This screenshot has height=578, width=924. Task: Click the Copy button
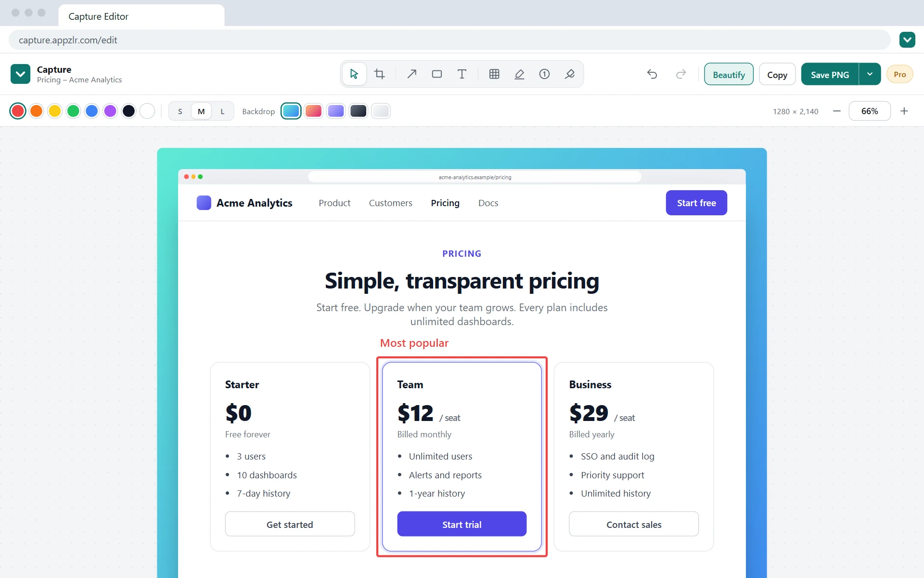pyautogui.click(x=777, y=74)
